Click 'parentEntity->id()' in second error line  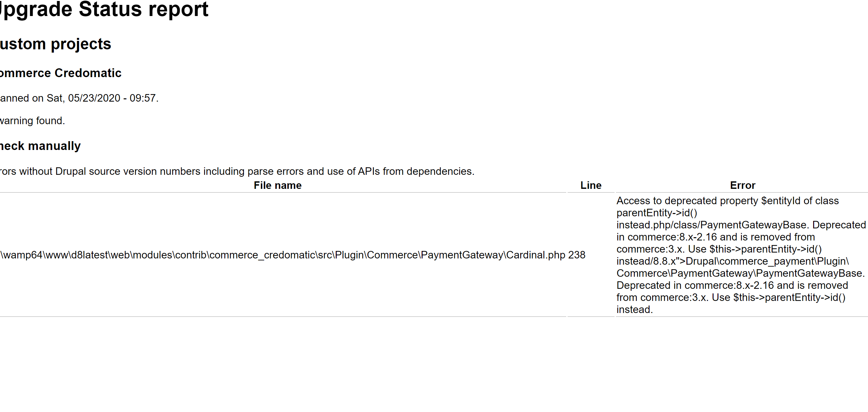click(656, 213)
